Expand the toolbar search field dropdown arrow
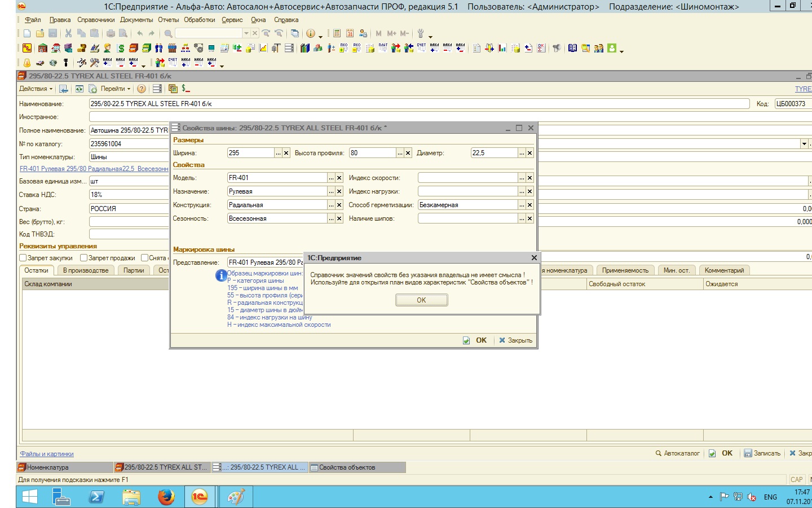 246,33
